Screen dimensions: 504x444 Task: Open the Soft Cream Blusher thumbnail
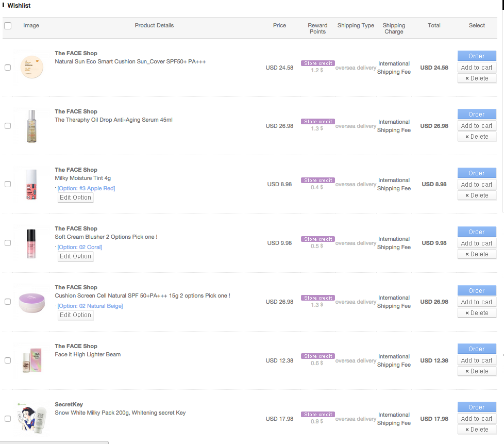tap(32, 243)
